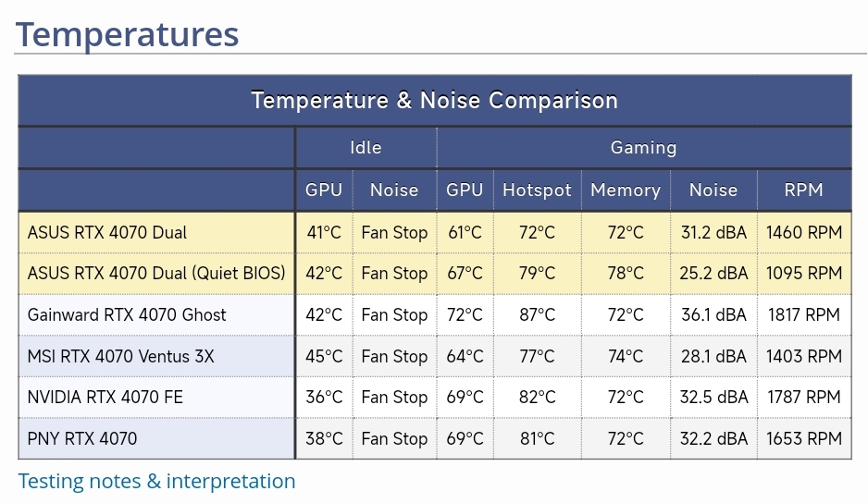Click the 1817 RPM fan speed cell
868x503 pixels.
(803, 314)
